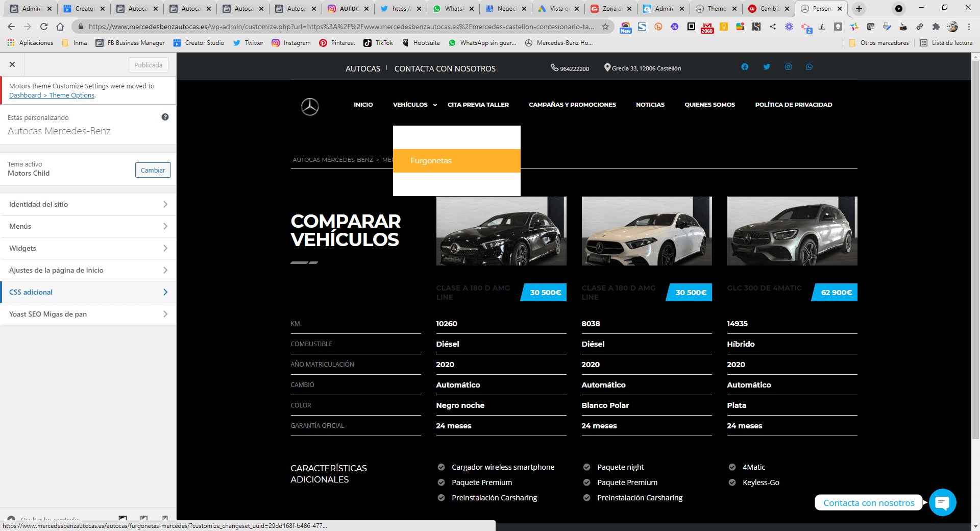Open the customizer help question-mark icon

[x=165, y=117]
